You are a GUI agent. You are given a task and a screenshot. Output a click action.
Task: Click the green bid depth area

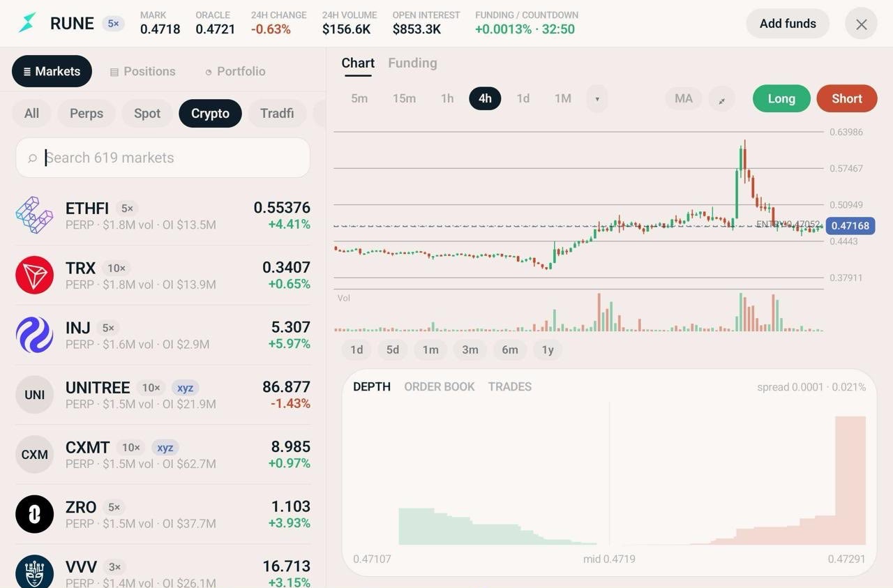[x=497, y=527]
